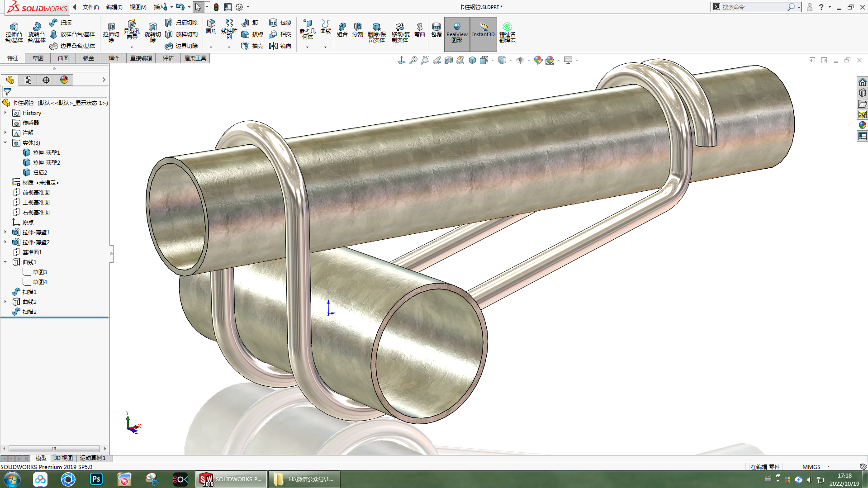Screen dimensions: 868x488
Task: Collapse the 实体(3) bodies folder
Action: (5, 142)
